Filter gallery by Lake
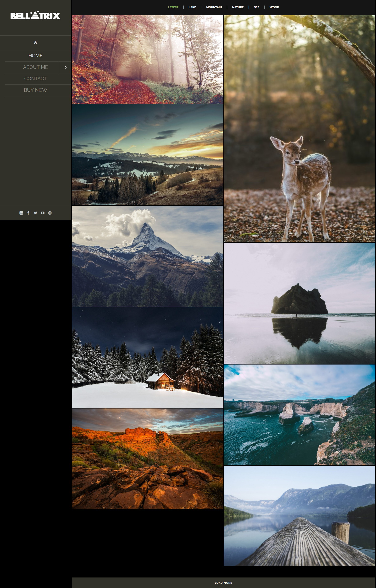This screenshot has width=376, height=588. [192, 7]
